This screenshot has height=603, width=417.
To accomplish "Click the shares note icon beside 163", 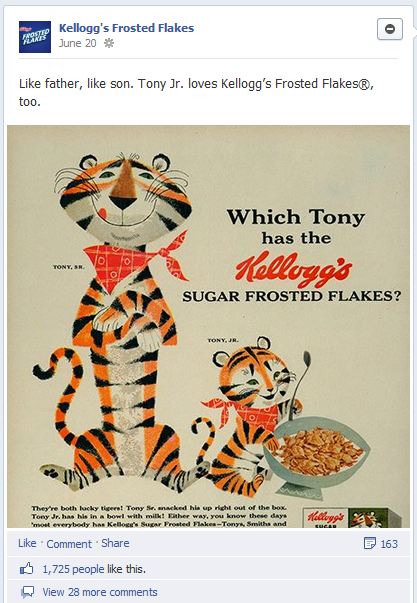I will [x=369, y=543].
